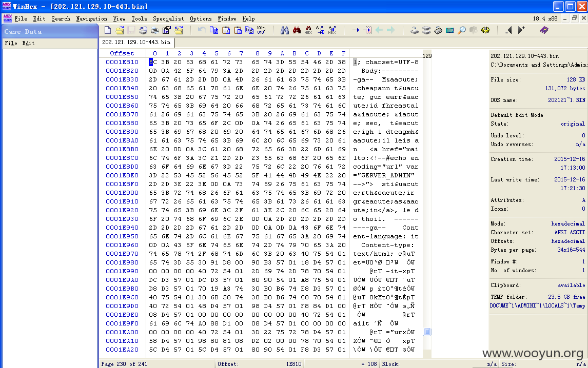Open the Navigation menu
The width and height of the screenshot is (588, 368).
pyautogui.click(x=91, y=19)
